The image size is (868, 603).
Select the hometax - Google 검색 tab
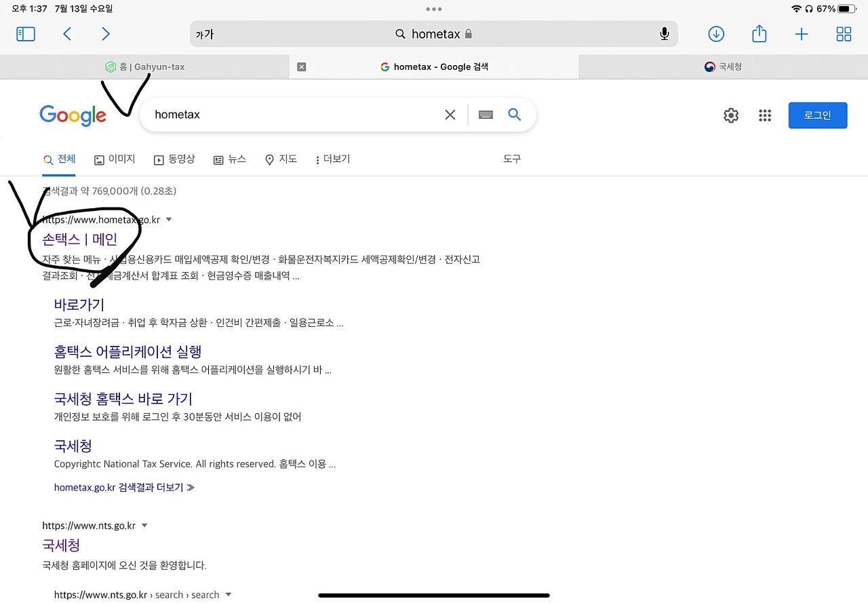point(434,66)
